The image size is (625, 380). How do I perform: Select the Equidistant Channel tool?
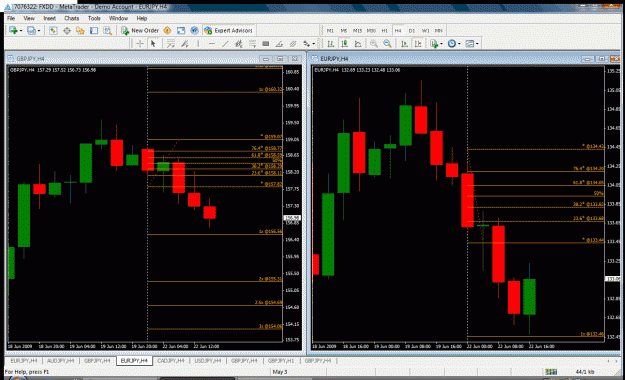[239, 43]
